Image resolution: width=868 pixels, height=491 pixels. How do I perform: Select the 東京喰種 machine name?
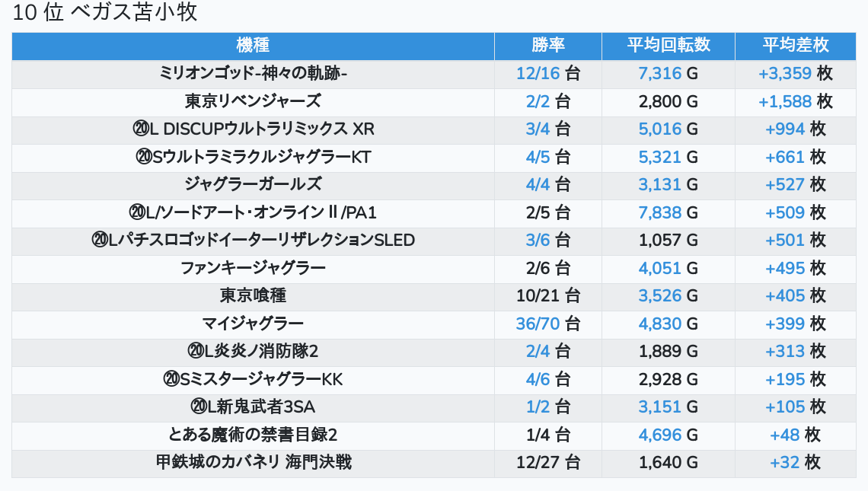[x=253, y=295]
